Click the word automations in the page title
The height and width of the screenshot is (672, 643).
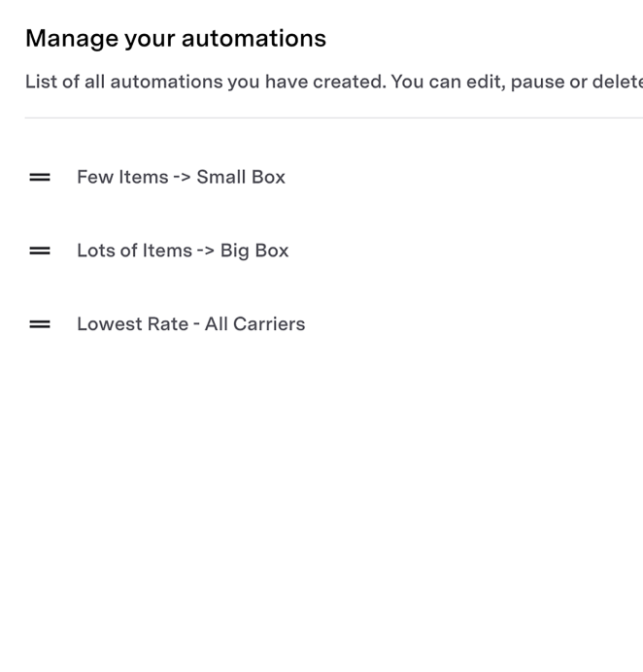(x=254, y=39)
